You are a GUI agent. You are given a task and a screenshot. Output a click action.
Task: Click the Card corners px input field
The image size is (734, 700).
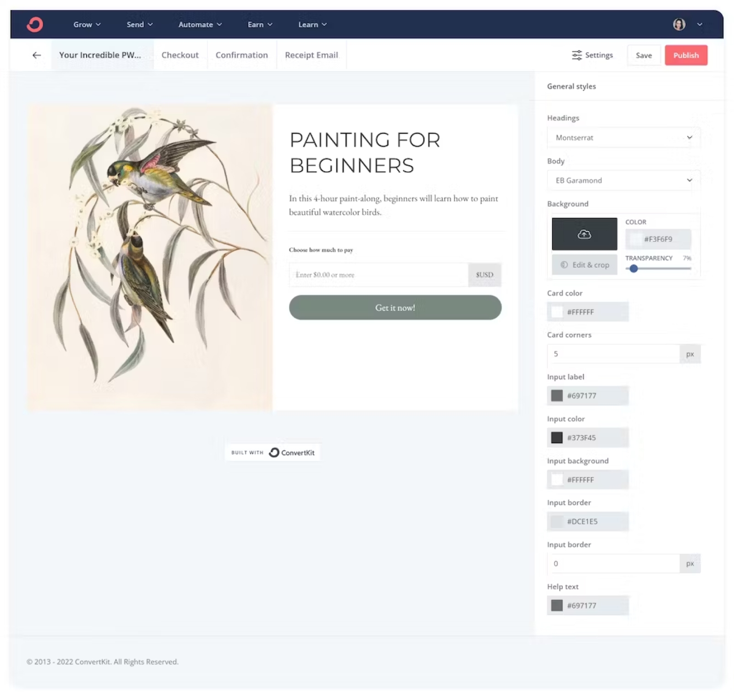613,354
